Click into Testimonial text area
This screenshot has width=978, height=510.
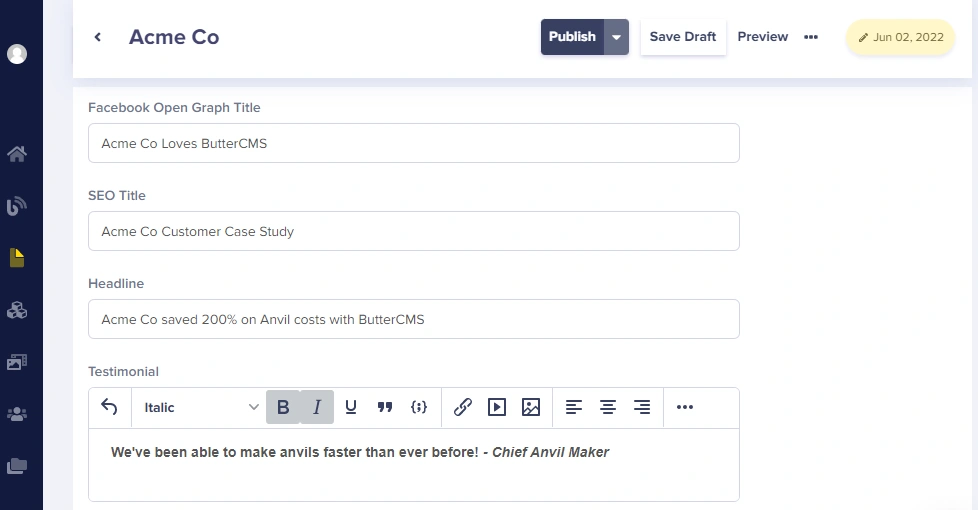point(414,465)
